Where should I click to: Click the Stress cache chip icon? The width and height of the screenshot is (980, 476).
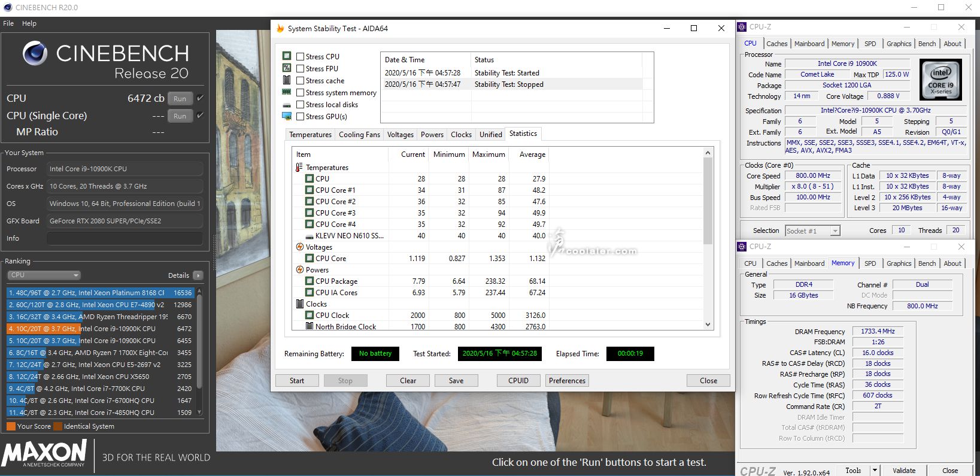coord(287,80)
